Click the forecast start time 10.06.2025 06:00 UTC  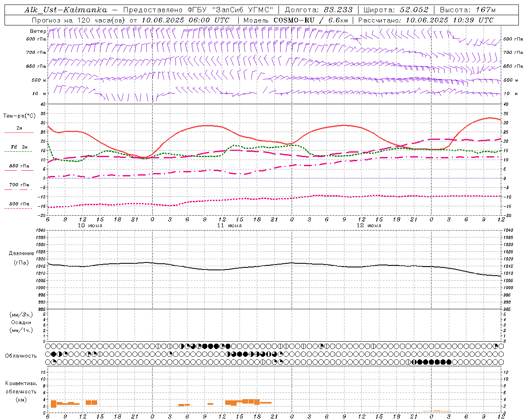click(x=185, y=20)
